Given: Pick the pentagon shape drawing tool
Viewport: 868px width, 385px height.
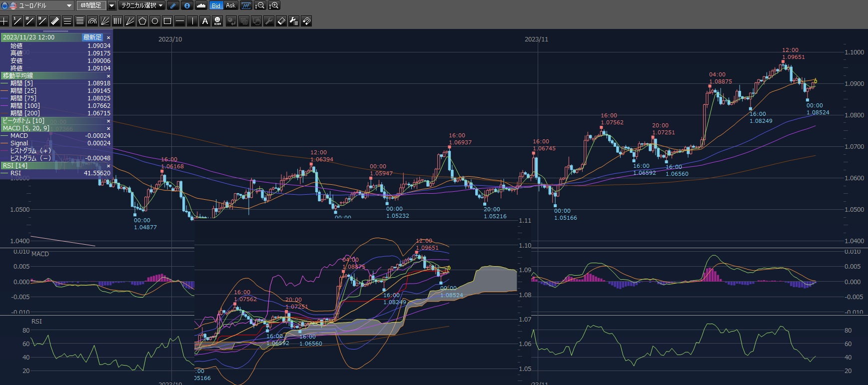Looking at the screenshot, I should coord(142,21).
